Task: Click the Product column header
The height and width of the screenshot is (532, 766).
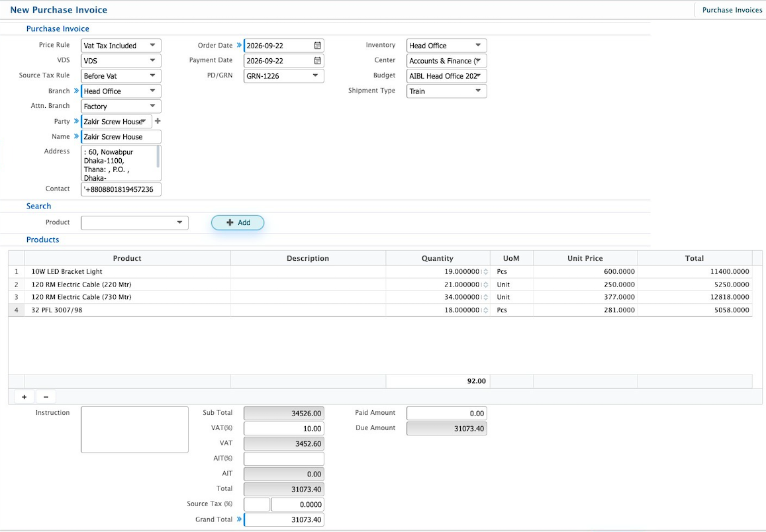Action: click(x=127, y=258)
